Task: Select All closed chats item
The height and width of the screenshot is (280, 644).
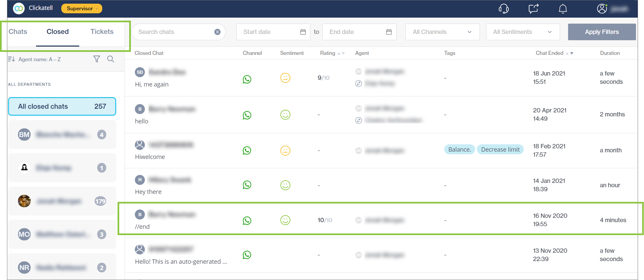Action: [62, 106]
